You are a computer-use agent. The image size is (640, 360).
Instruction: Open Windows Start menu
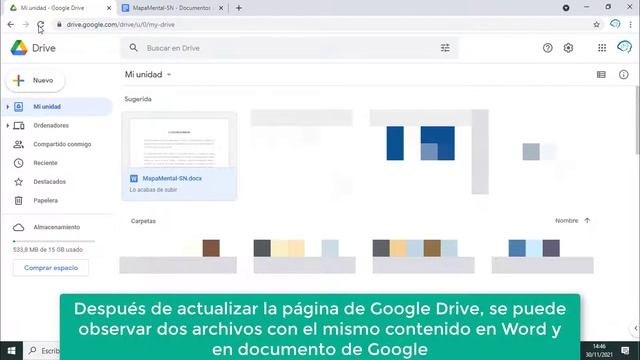click(x=11, y=351)
